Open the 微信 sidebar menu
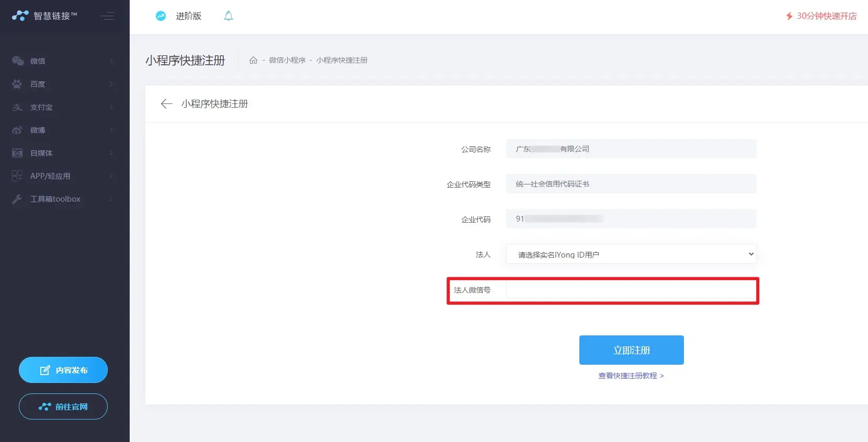The image size is (868, 442). 38,61
